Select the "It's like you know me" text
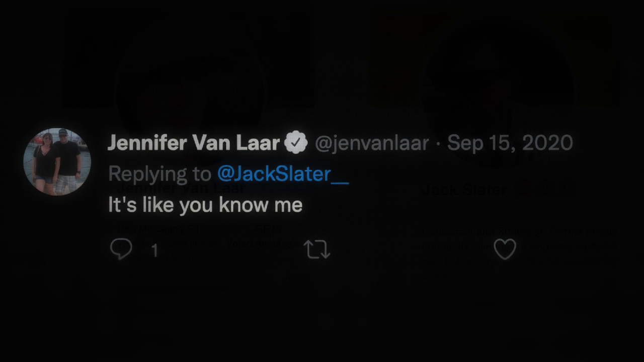This screenshot has height=362, width=644. 205,205
